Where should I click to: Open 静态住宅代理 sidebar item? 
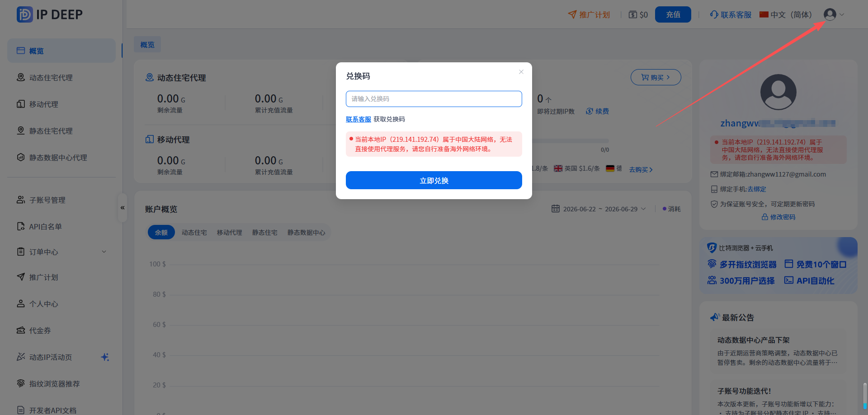pyautogui.click(x=61, y=131)
